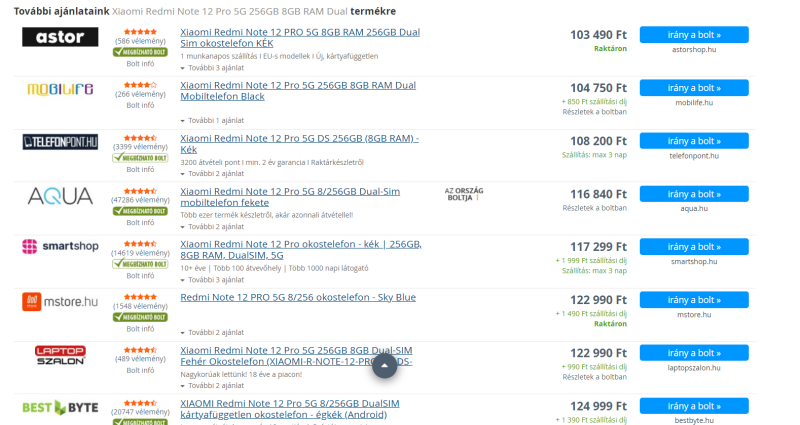
Task: Click the 'Az ország boltja' badge
Action: 464,194
